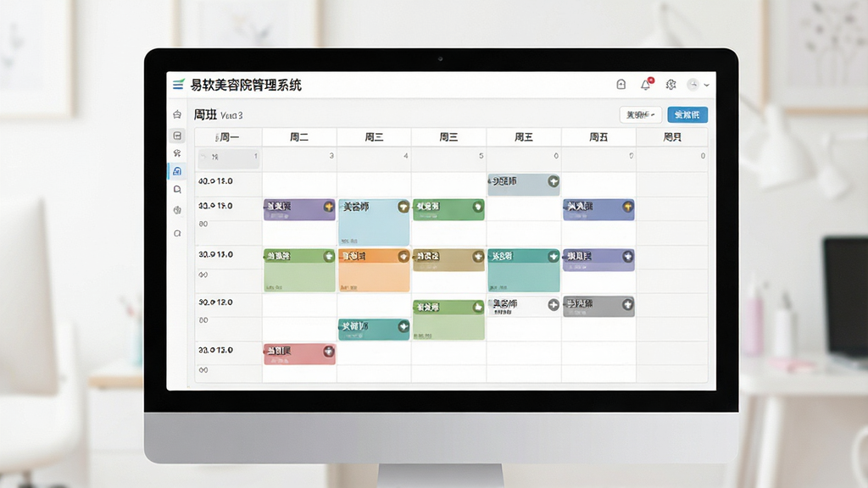Click the plus icon on the white 美容师 card
868x488 pixels.
pos(553,305)
